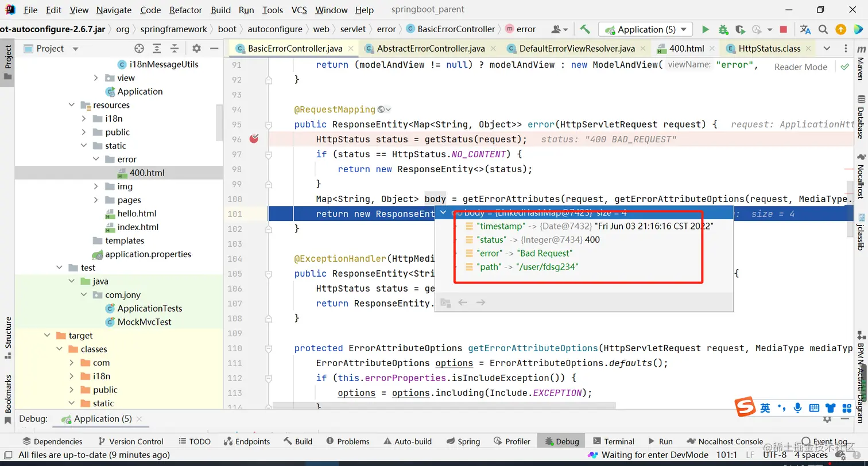
Task: Collapse all in Project panel
Action: (x=175, y=48)
